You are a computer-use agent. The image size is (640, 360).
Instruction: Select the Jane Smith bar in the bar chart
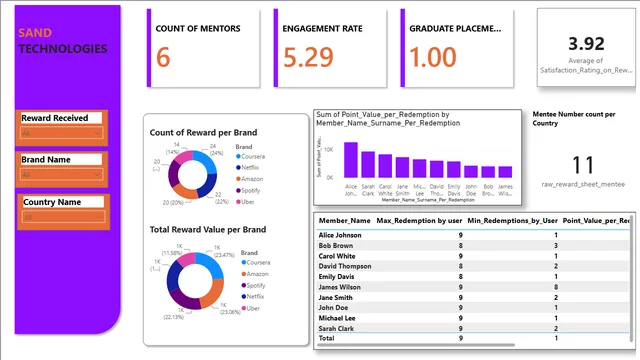tap(402, 167)
